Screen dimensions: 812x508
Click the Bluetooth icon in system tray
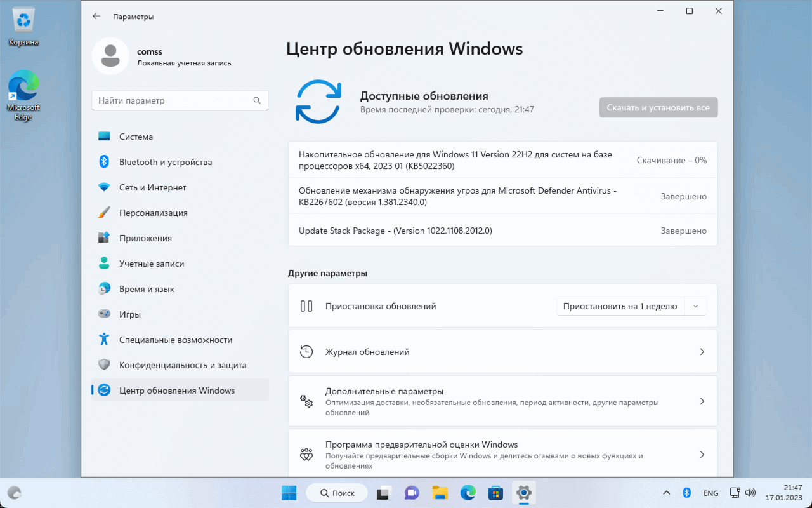pyautogui.click(x=686, y=493)
